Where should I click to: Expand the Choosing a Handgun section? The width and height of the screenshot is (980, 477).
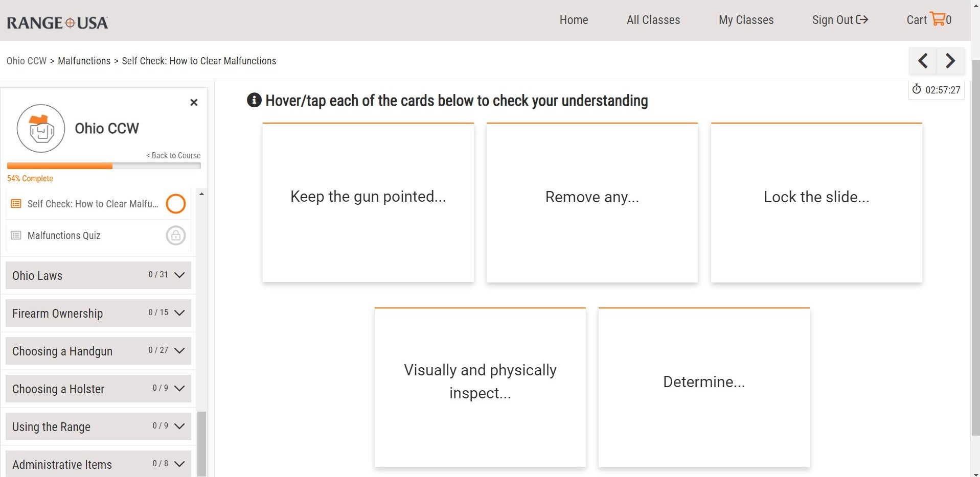pyautogui.click(x=179, y=351)
